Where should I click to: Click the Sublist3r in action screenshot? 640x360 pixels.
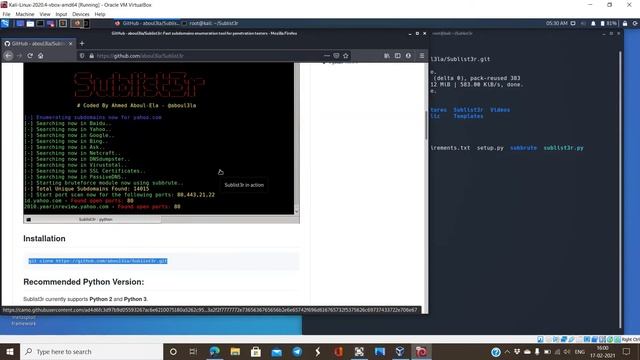[161, 143]
